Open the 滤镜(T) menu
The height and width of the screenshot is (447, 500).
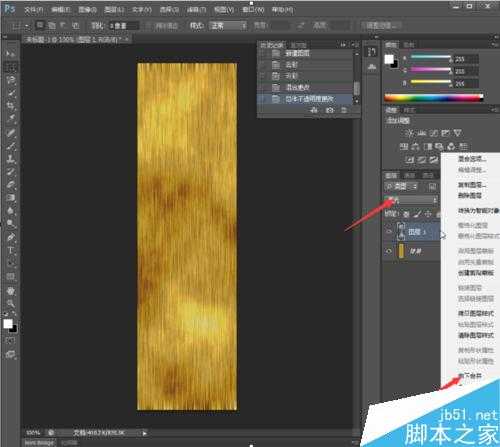tap(196, 10)
